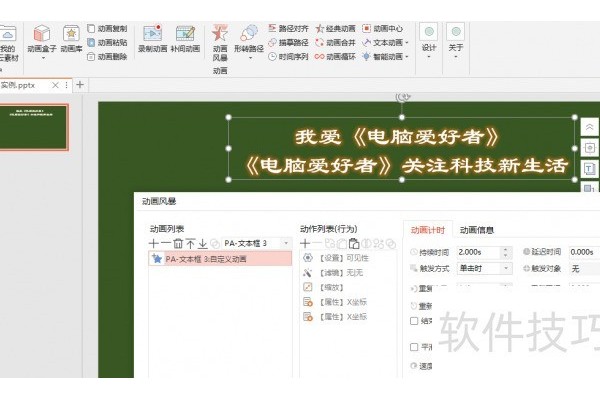Select 描摹路径 (trace path)
The width and height of the screenshot is (600, 400).
coord(288,42)
